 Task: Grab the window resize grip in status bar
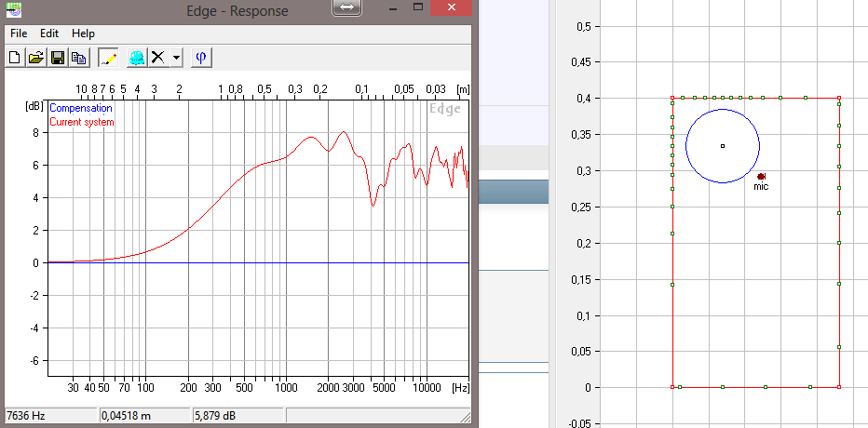click(466, 417)
